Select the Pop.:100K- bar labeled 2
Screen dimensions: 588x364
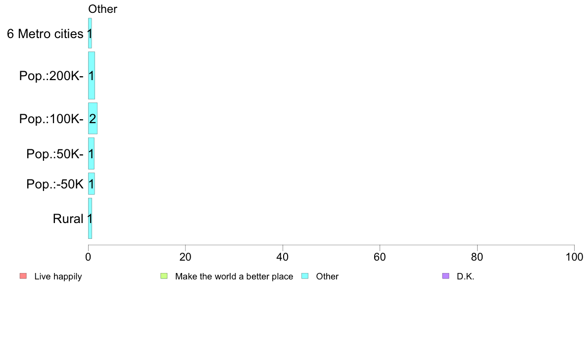(93, 119)
